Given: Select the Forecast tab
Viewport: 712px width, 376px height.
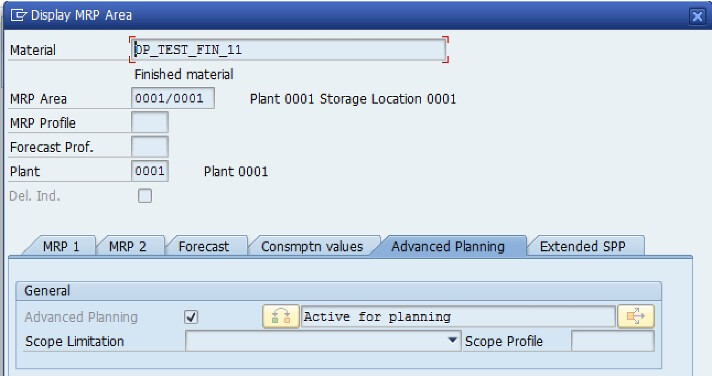Looking at the screenshot, I should pyautogui.click(x=204, y=246).
